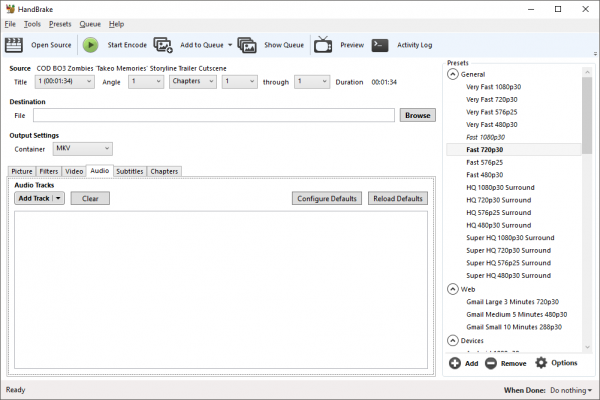600x400 pixels.
Task: Click the presets list scrollbar thumb
Action: [587, 115]
